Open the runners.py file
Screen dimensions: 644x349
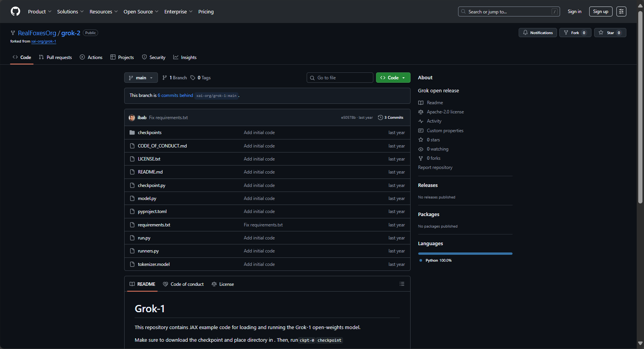(x=148, y=251)
